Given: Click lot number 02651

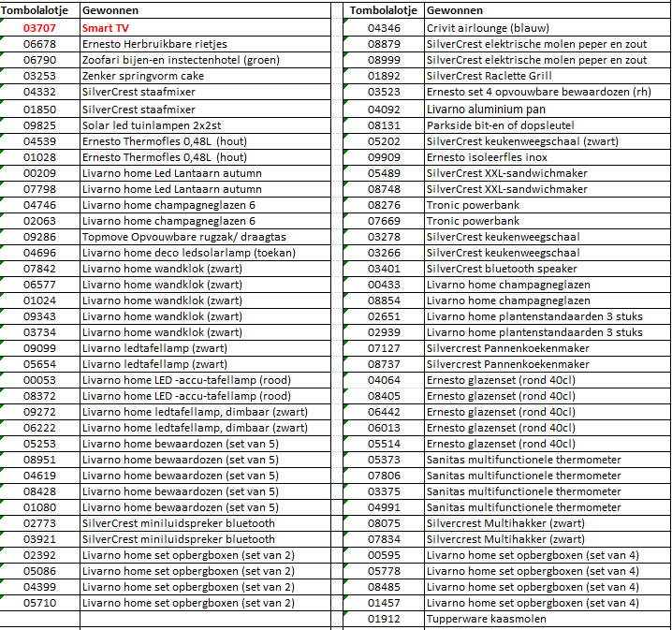Looking at the screenshot, I should pyautogui.click(x=384, y=316).
